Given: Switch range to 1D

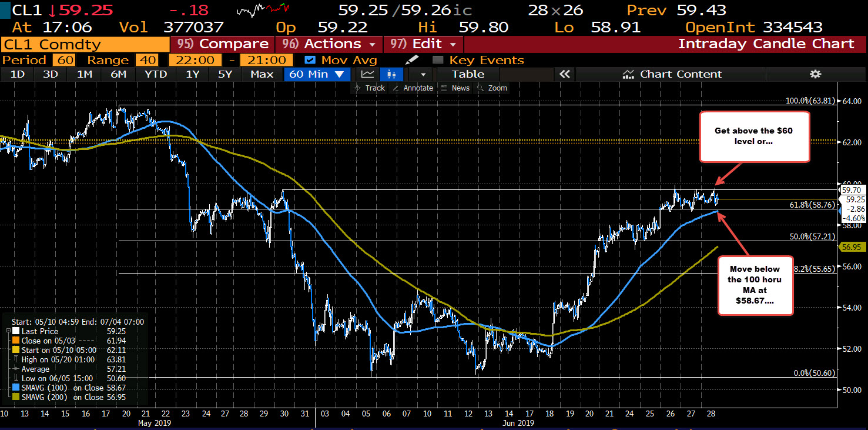Looking at the screenshot, I should point(18,74).
